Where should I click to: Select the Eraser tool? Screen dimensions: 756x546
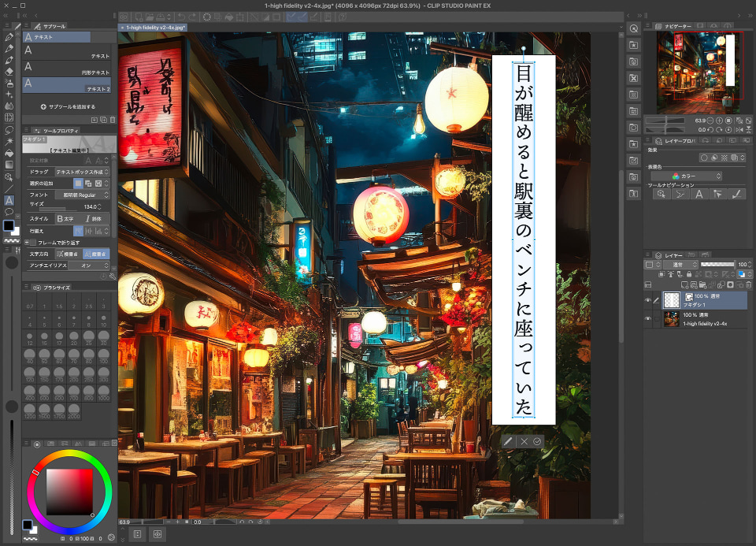point(9,71)
